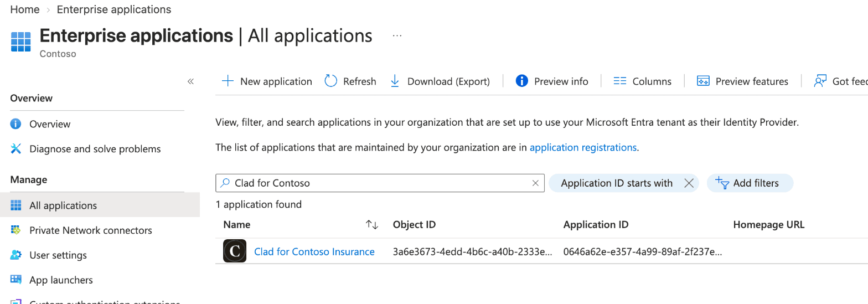The height and width of the screenshot is (304, 868).
Task: Open App launchers in sidebar
Action: click(61, 280)
